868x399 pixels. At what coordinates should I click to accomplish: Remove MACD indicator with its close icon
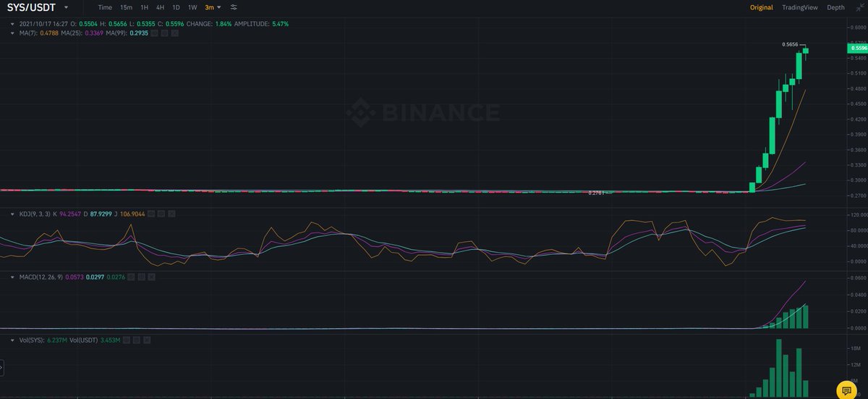pos(151,277)
